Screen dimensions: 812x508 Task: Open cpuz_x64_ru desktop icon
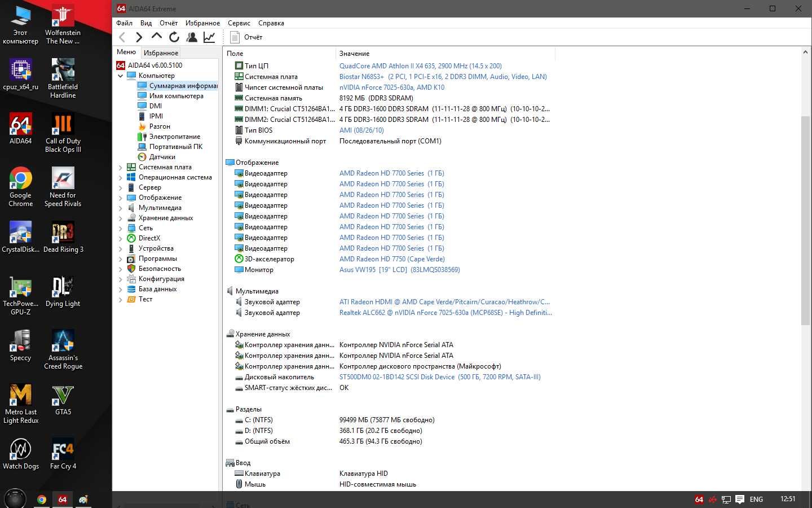pos(20,74)
